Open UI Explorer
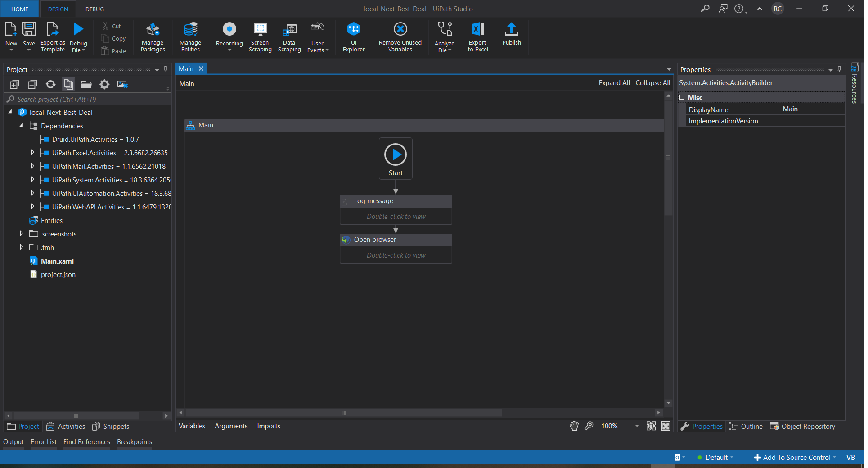The width and height of the screenshot is (868, 468). [354, 37]
